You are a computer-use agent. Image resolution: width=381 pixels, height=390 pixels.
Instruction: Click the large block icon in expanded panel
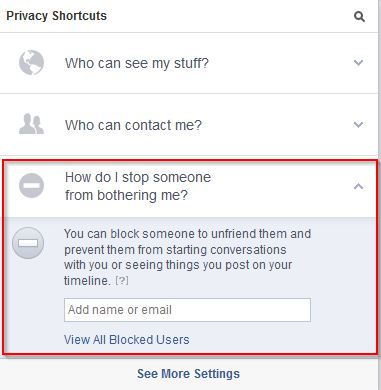[x=28, y=243]
